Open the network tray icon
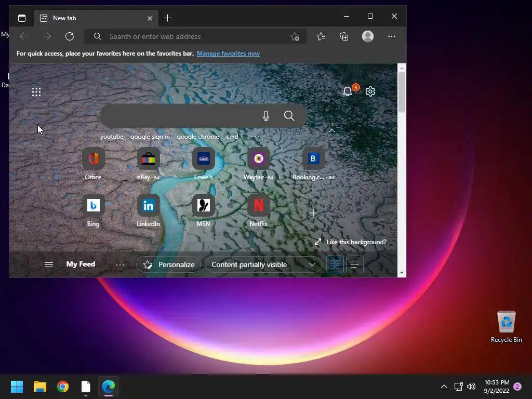Image resolution: width=532 pixels, height=399 pixels. [x=458, y=387]
